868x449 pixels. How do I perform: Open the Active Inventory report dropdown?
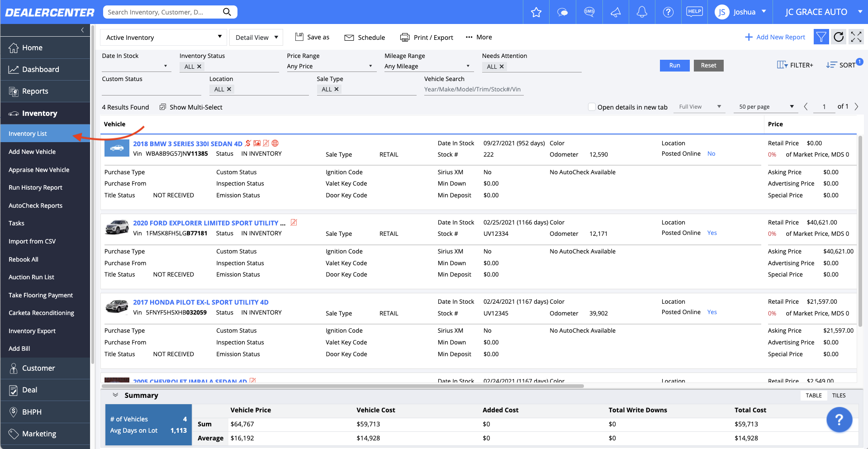(163, 37)
